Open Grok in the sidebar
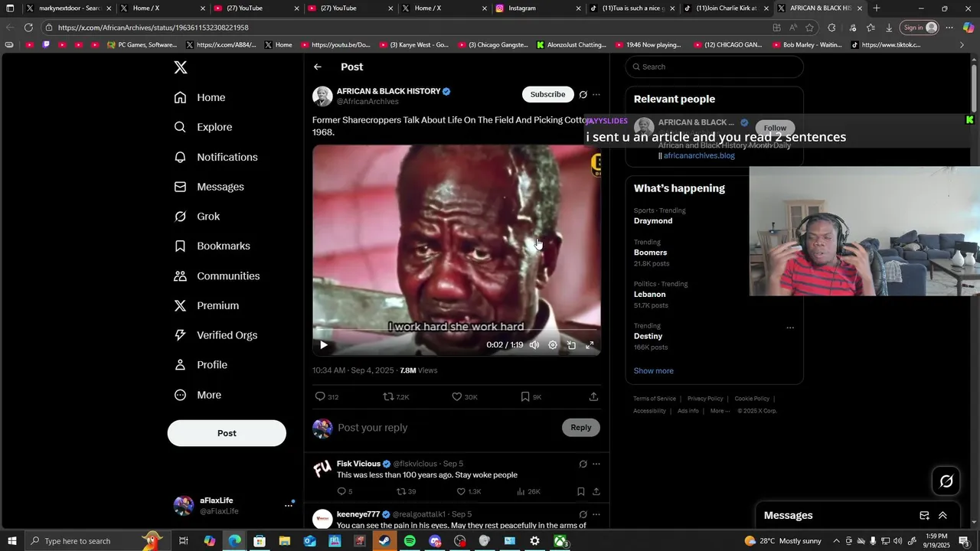Image resolution: width=980 pixels, height=551 pixels. (x=197, y=217)
